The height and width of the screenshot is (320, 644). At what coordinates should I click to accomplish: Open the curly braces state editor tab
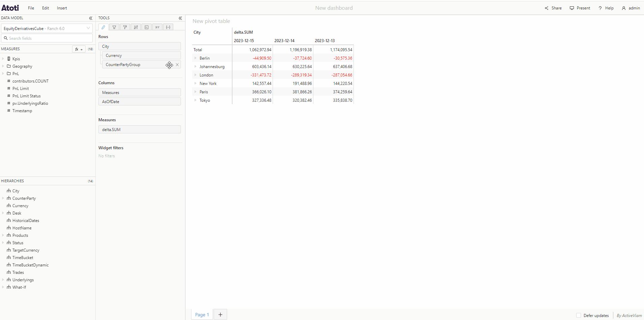click(168, 27)
